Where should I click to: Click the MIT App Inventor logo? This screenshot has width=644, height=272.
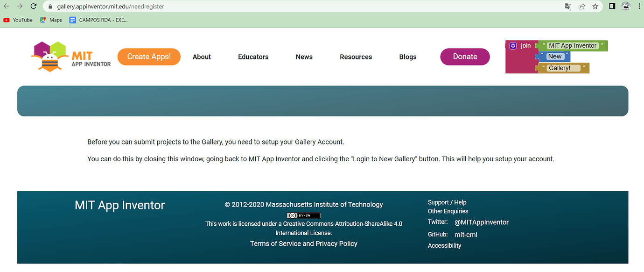(71, 57)
